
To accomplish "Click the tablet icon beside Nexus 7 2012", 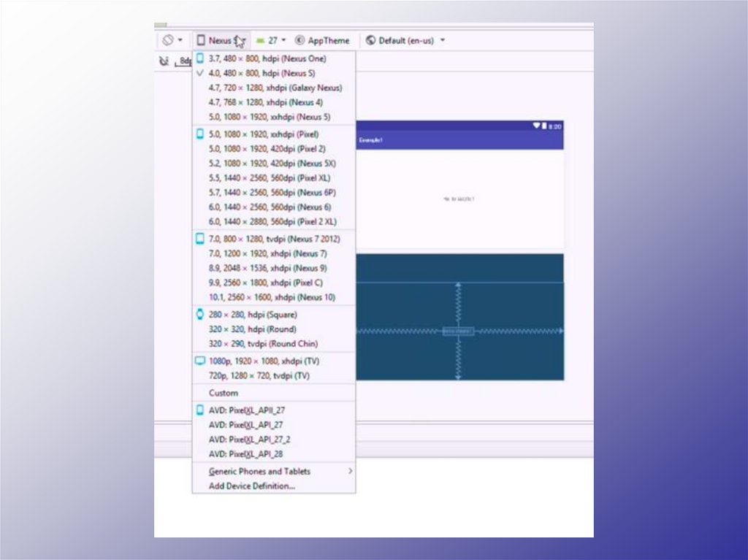I will (x=200, y=239).
